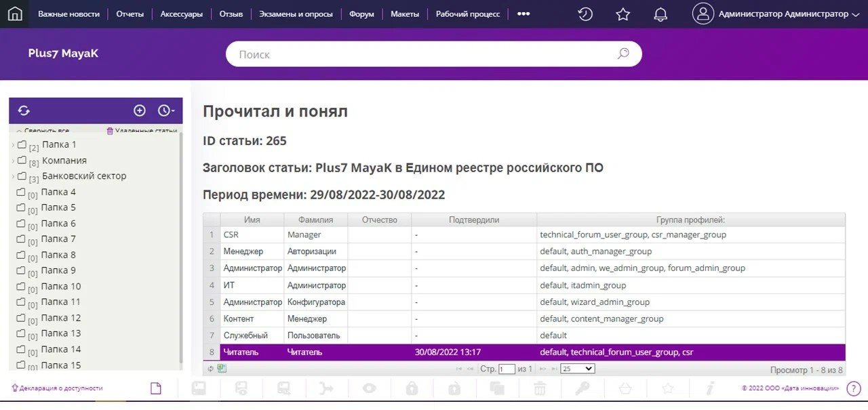
Task: Click the greyed eye preview icon in bottom toolbar
Action: coord(369,388)
